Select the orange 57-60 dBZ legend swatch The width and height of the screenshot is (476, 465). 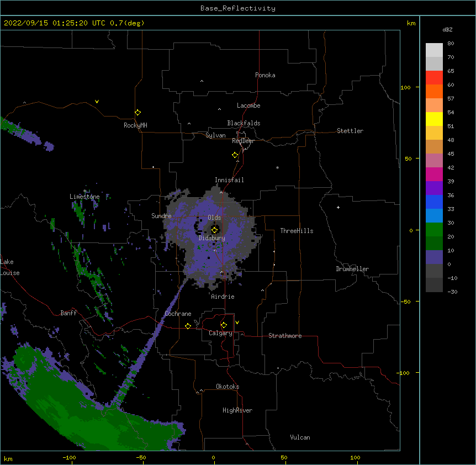[434, 91]
